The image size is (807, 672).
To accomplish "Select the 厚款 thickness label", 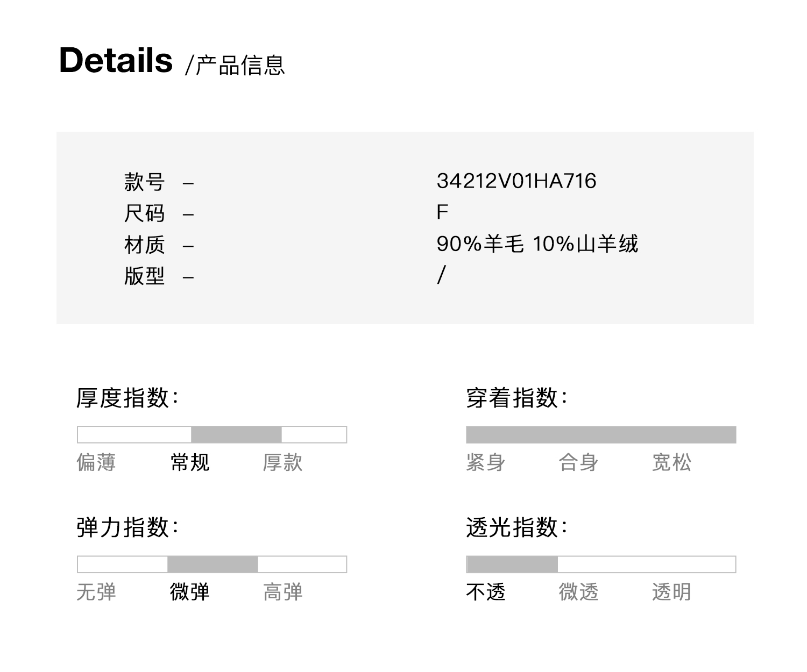I will (283, 462).
